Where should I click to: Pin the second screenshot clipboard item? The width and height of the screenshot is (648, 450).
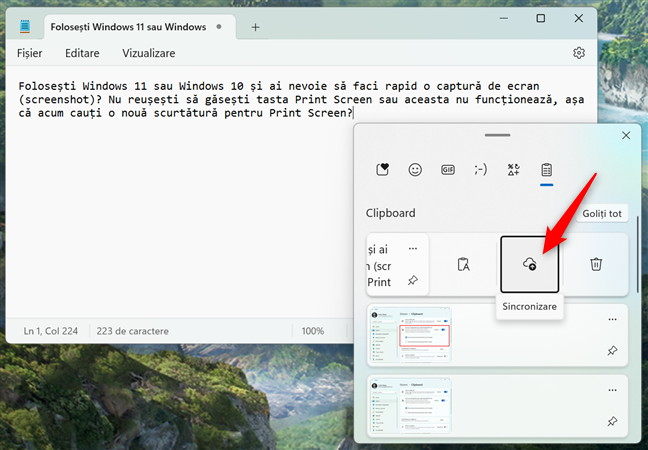[612, 421]
